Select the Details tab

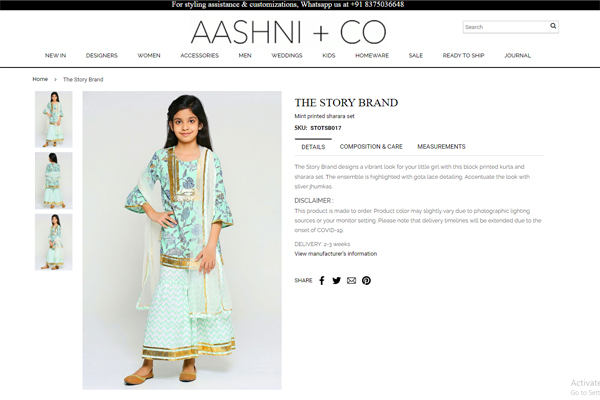313,147
